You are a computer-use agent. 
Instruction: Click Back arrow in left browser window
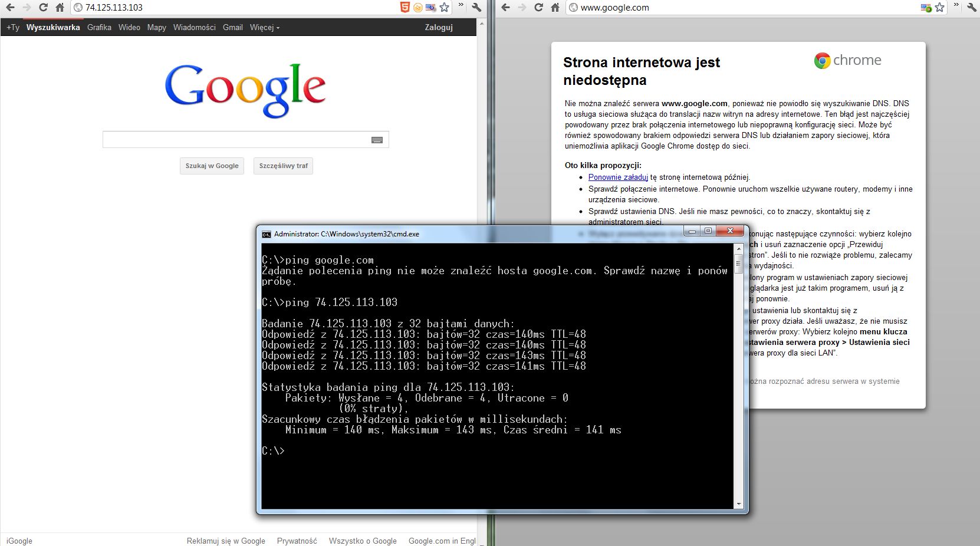click(x=10, y=8)
